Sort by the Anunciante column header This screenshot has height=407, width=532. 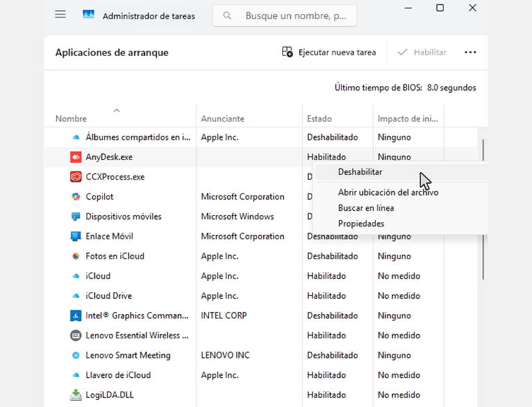222,119
